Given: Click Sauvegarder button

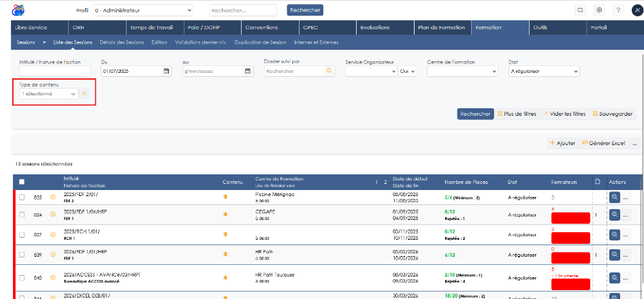Looking at the screenshot, I should pos(613,114).
